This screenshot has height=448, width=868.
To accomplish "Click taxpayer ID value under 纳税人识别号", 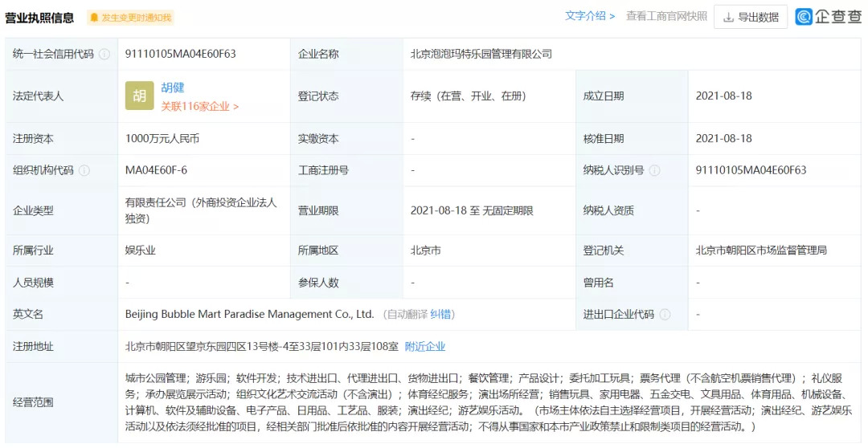I will 751,170.
